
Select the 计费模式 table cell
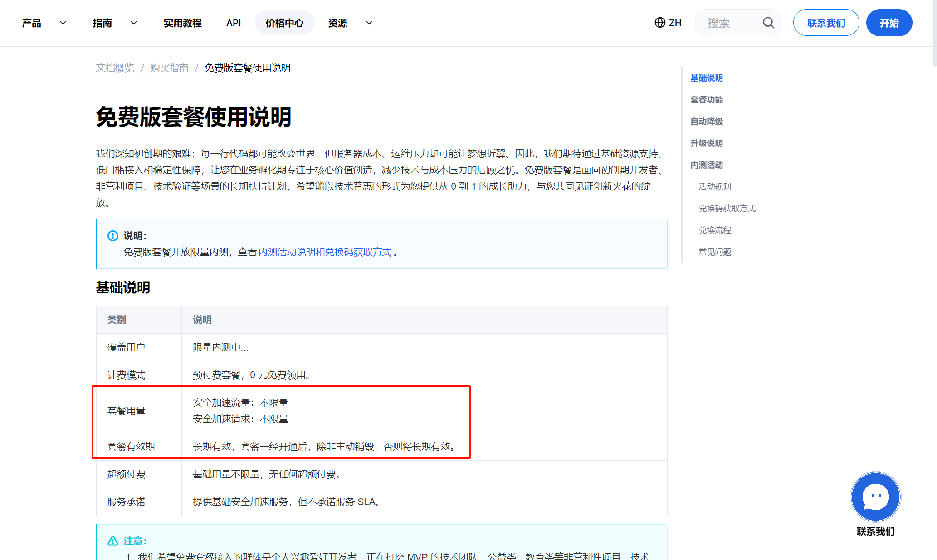[x=139, y=375]
